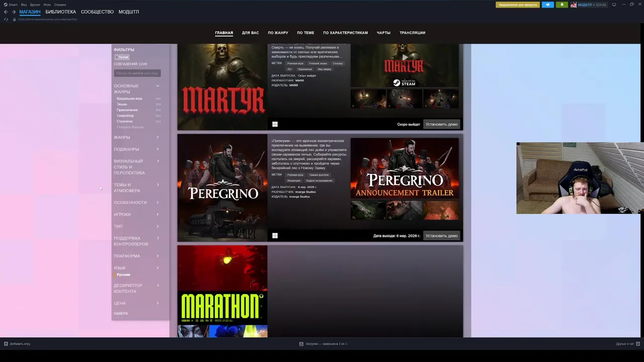Open the Справка menu

[60, 5]
